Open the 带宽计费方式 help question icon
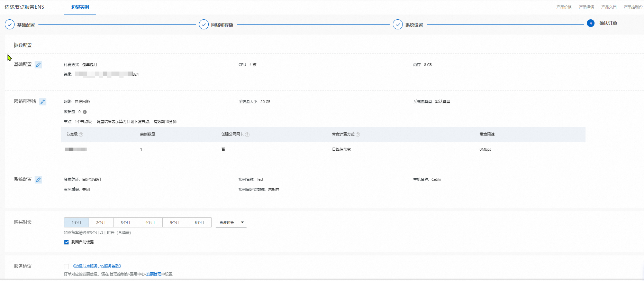The height and width of the screenshot is (281, 644). [x=358, y=134]
